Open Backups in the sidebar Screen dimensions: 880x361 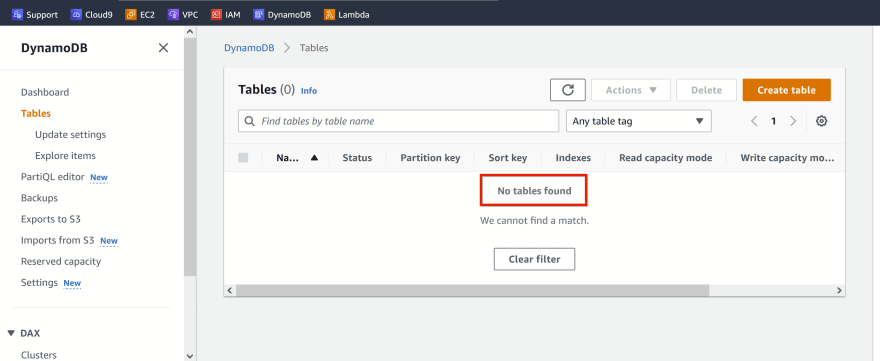tap(39, 198)
